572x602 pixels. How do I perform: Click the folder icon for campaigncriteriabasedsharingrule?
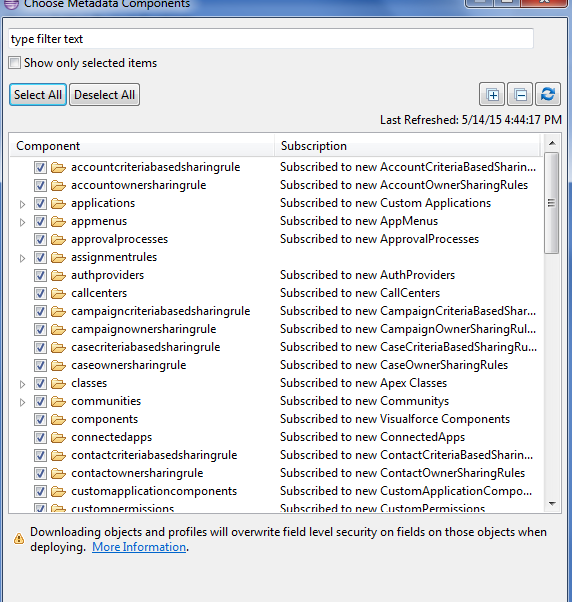[x=58, y=311]
